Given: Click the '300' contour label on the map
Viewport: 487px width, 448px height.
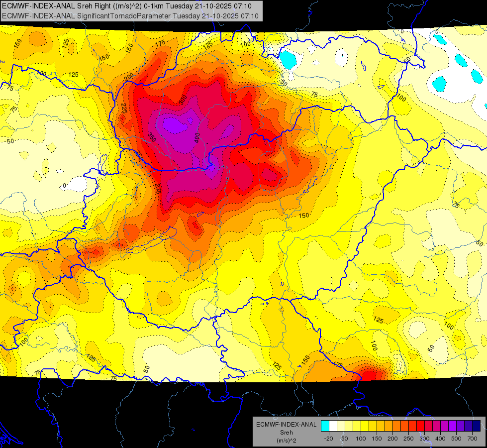Looking at the screenshot, I should coord(183,100).
